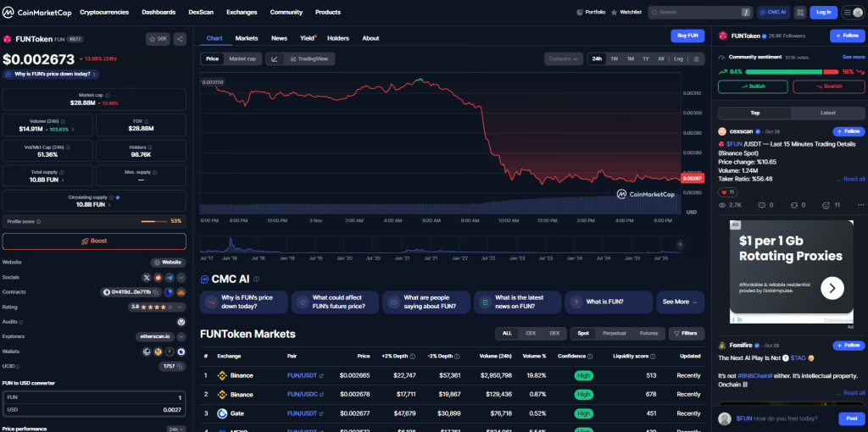Expand the Explorers dropdown next to etherscan.io
This screenshot has width=868, height=432.
(181, 336)
